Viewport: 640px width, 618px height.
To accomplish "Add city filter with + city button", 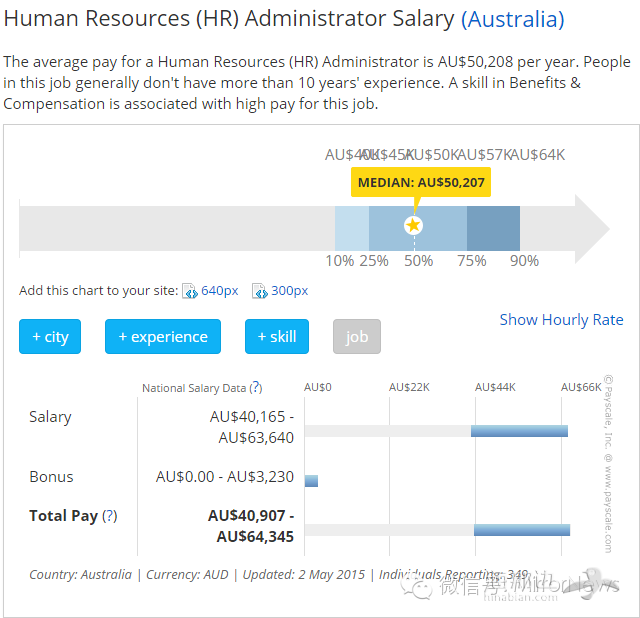I will click(x=50, y=336).
